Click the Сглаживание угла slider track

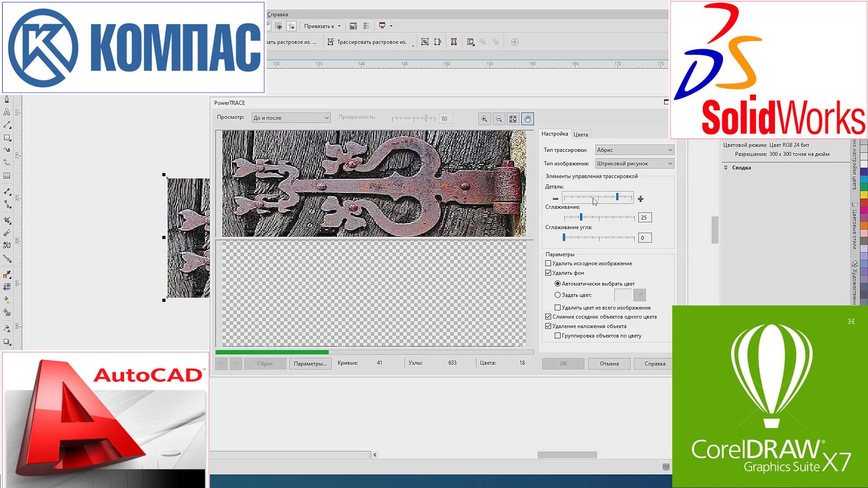[x=599, y=238]
